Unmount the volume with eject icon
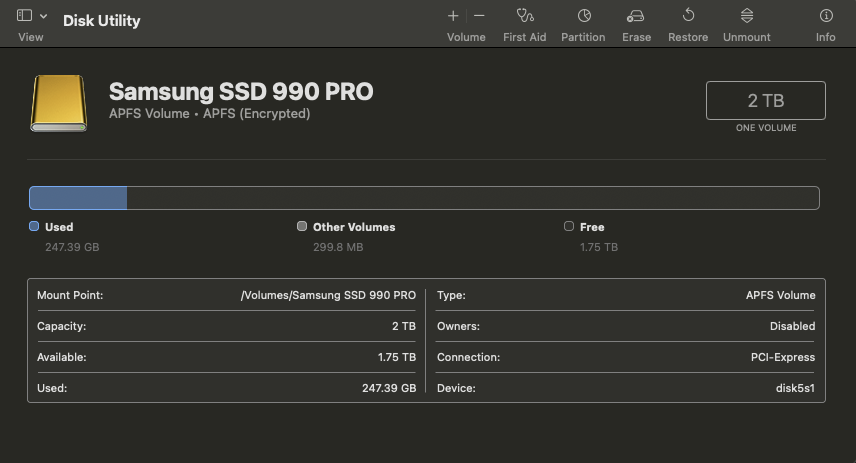 [x=747, y=16]
